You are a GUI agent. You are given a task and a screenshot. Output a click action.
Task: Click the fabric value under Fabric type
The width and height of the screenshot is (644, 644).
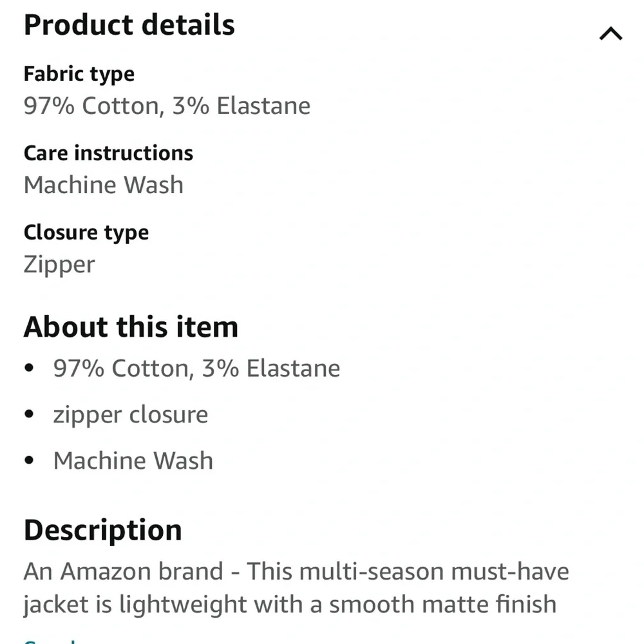(x=167, y=106)
